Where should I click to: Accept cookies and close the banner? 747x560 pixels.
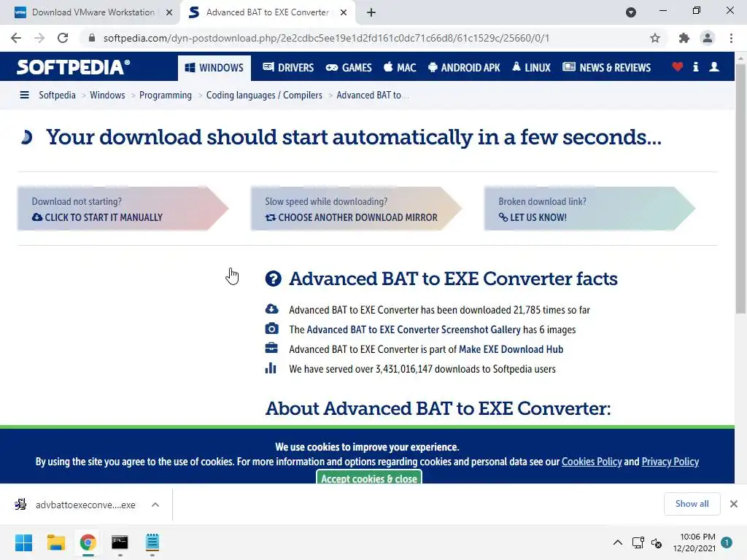[368, 478]
